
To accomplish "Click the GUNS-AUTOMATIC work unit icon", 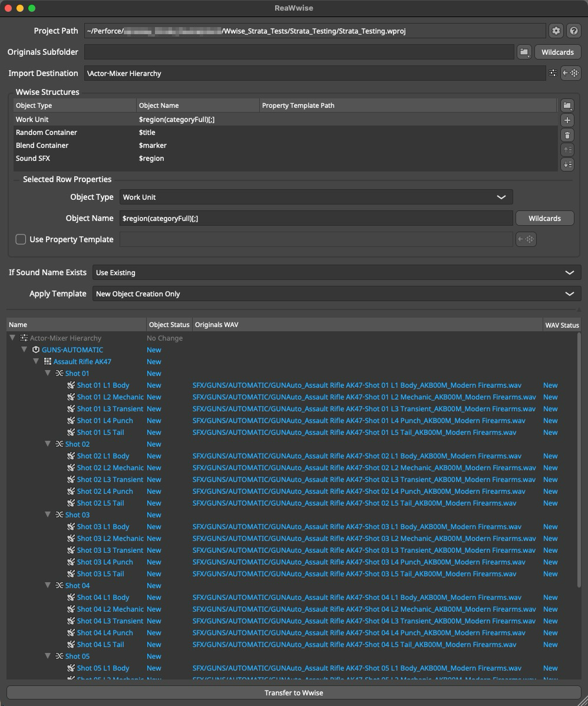I will tap(36, 350).
